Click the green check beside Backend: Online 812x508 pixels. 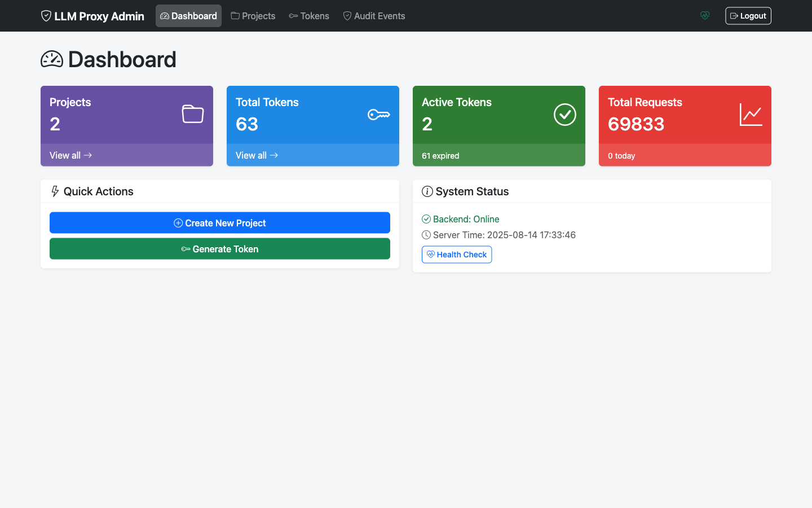click(x=426, y=219)
